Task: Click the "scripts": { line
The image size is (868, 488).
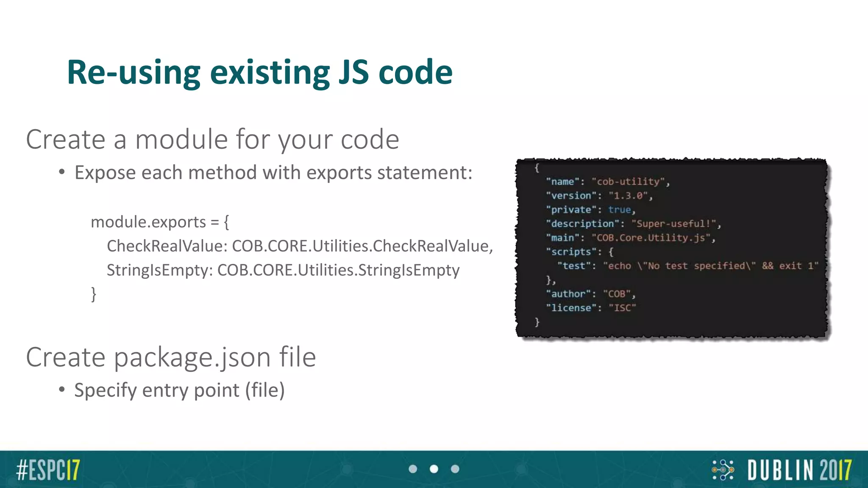Action: click(580, 252)
